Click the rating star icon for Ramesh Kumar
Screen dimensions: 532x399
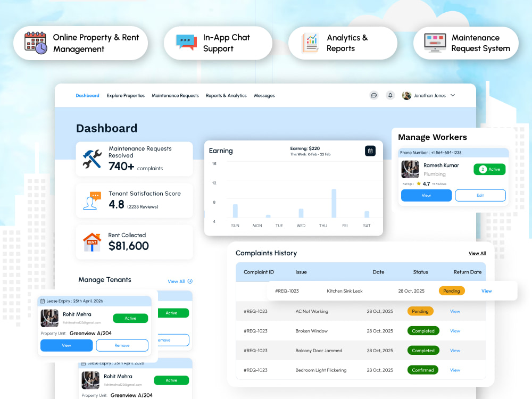(419, 184)
